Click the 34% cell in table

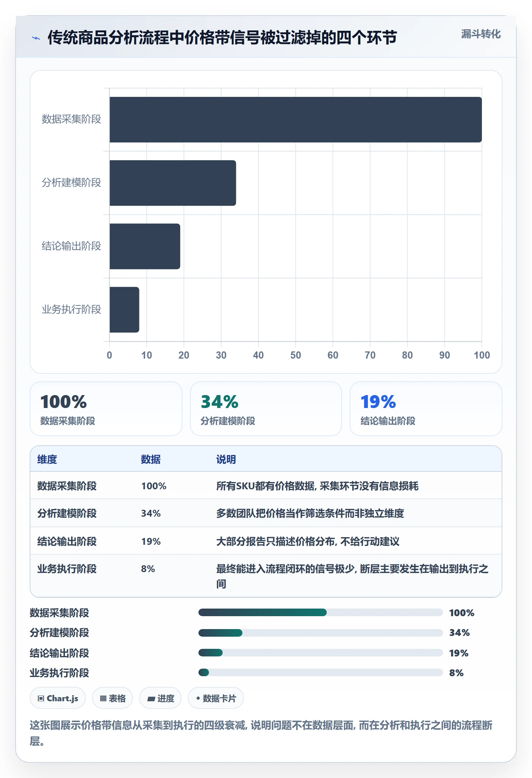tap(151, 513)
